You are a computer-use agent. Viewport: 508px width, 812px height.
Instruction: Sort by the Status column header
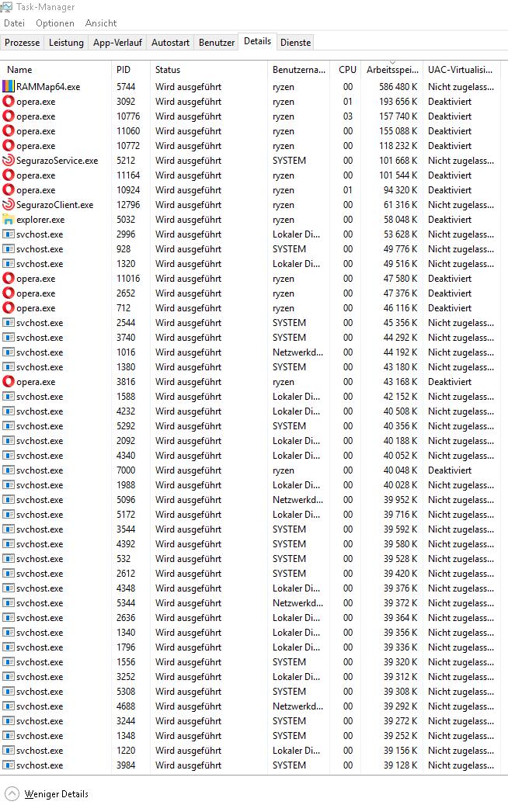tap(208, 69)
